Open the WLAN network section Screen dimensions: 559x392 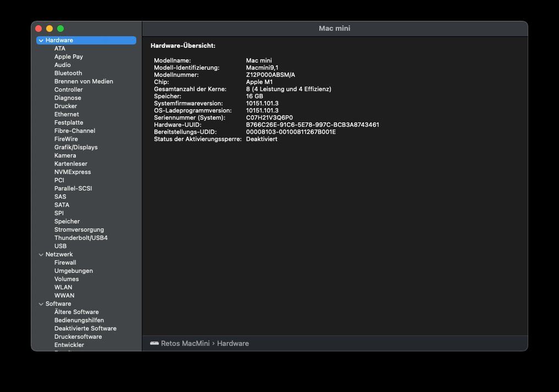click(63, 287)
